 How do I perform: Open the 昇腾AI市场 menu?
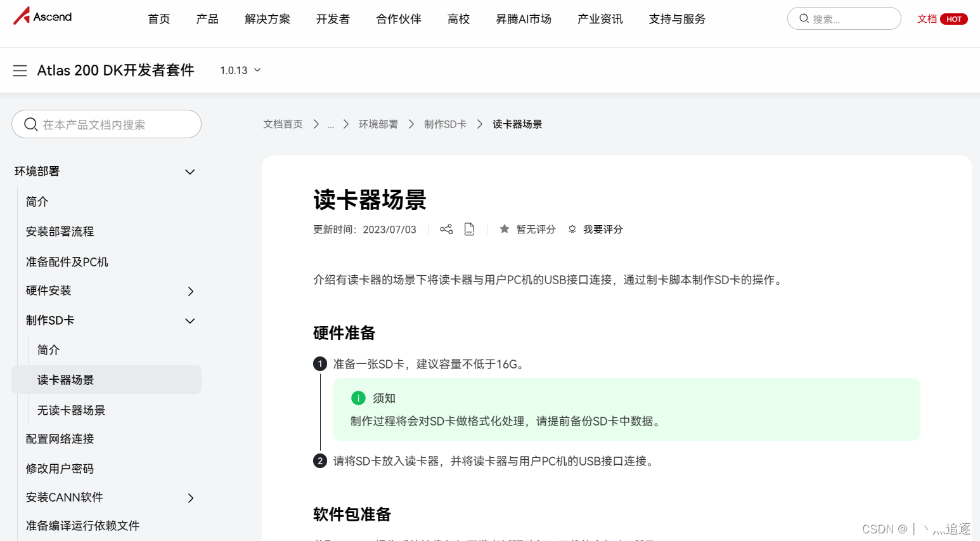point(524,19)
